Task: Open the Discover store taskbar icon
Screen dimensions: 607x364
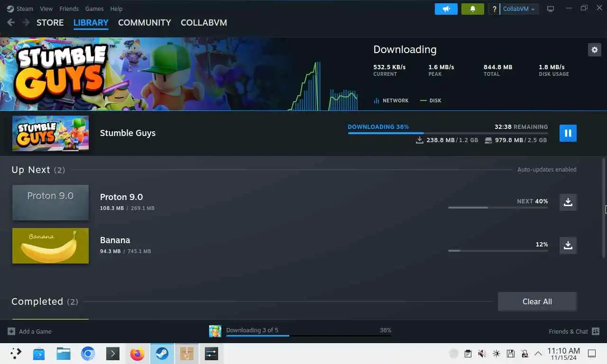Action: pyautogui.click(x=39, y=354)
